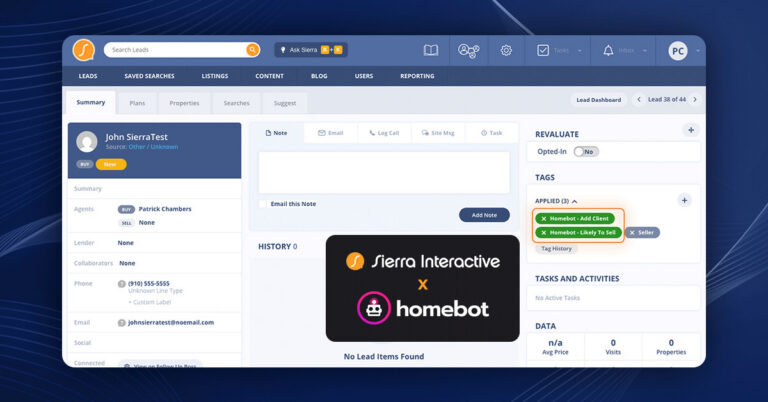This screenshot has height=402, width=768.
Task: Remove the Homebot - Add Client tag
Action: click(544, 219)
